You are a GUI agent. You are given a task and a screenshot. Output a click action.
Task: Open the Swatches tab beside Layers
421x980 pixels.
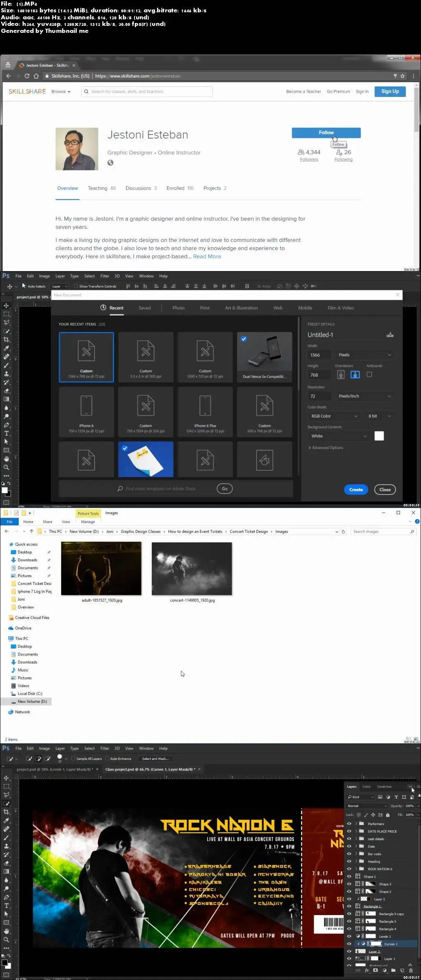(x=384, y=787)
